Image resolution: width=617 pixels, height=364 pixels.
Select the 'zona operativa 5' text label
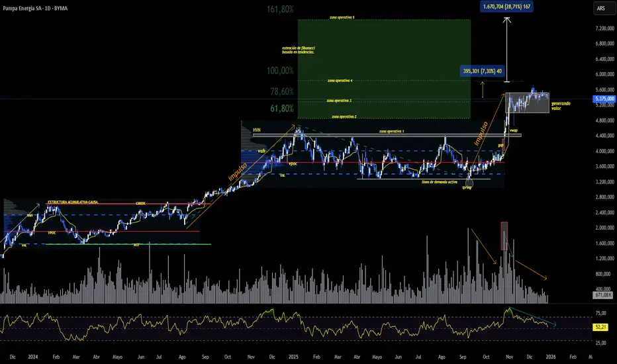pyautogui.click(x=342, y=18)
